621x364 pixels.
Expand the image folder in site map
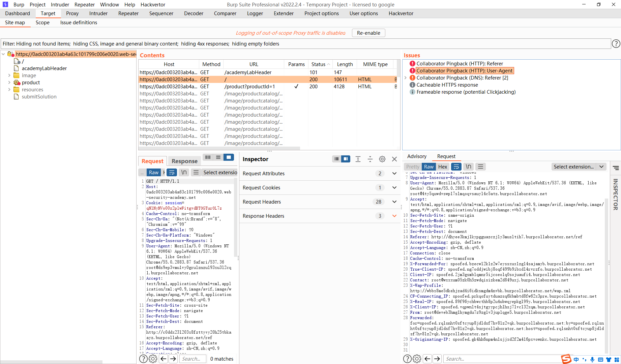coord(9,75)
